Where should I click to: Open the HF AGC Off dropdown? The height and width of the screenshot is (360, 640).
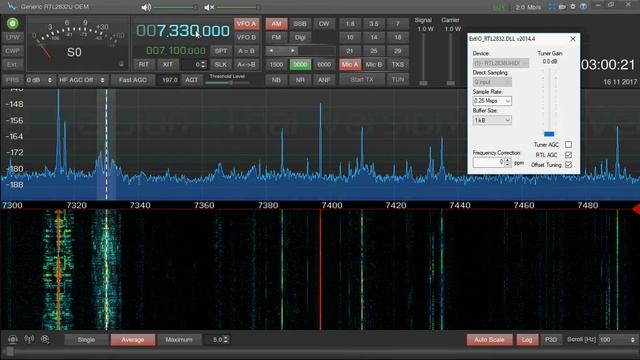[x=82, y=80]
